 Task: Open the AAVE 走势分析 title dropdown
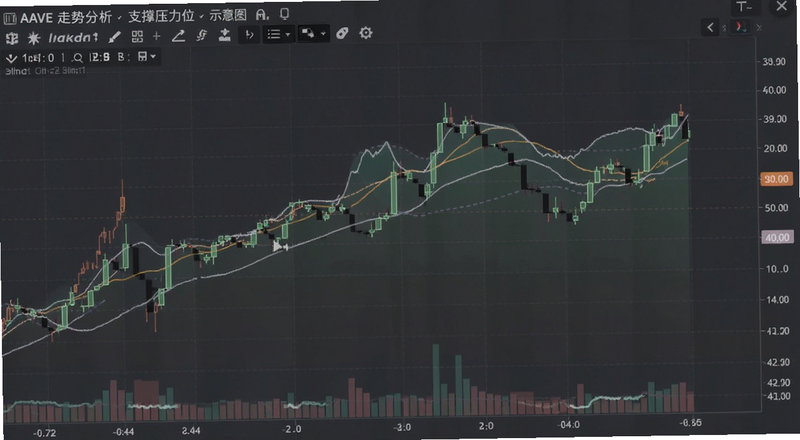[x=70, y=17]
